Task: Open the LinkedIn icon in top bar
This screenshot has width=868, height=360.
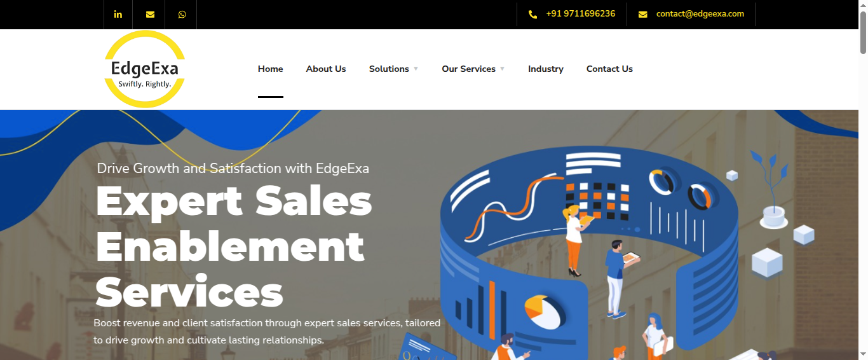Action: 118,14
